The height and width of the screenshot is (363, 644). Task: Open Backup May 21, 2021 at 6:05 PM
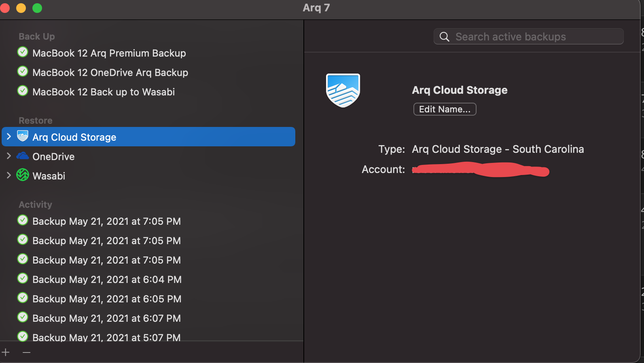106,299
